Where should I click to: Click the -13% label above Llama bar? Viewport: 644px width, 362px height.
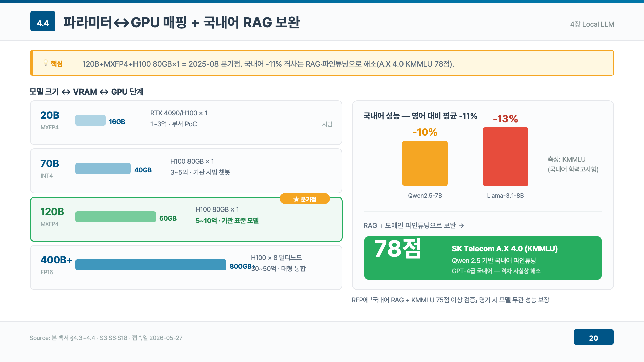pos(505,119)
